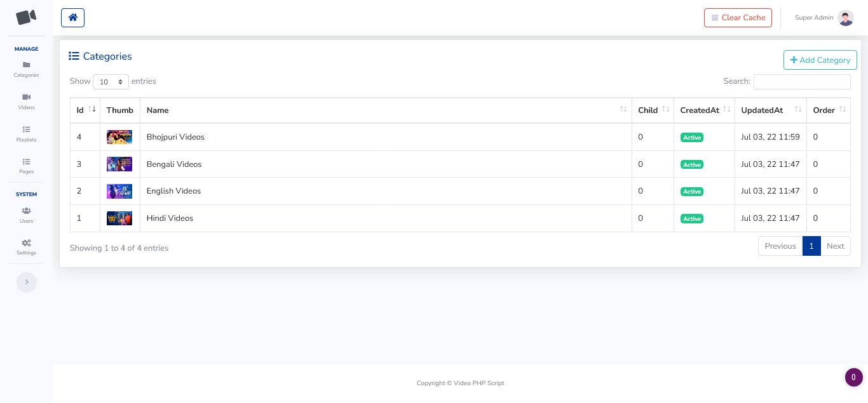This screenshot has width=868, height=403.
Task: Expand the sidebar with chevron arrow
Action: click(27, 282)
